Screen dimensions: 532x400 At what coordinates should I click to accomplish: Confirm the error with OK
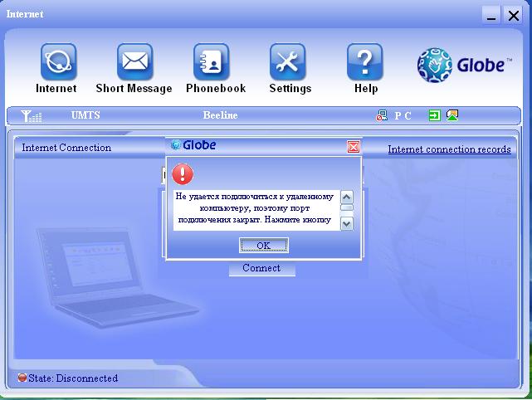point(264,246)
